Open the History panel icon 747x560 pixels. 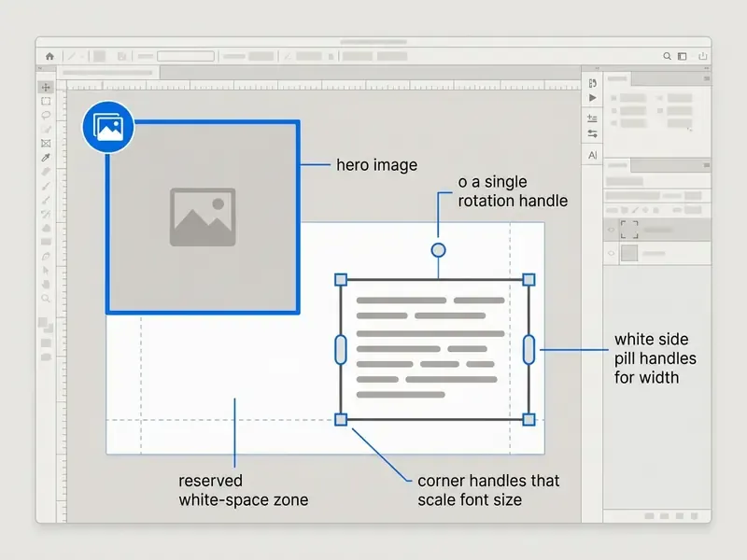[592, 83]
